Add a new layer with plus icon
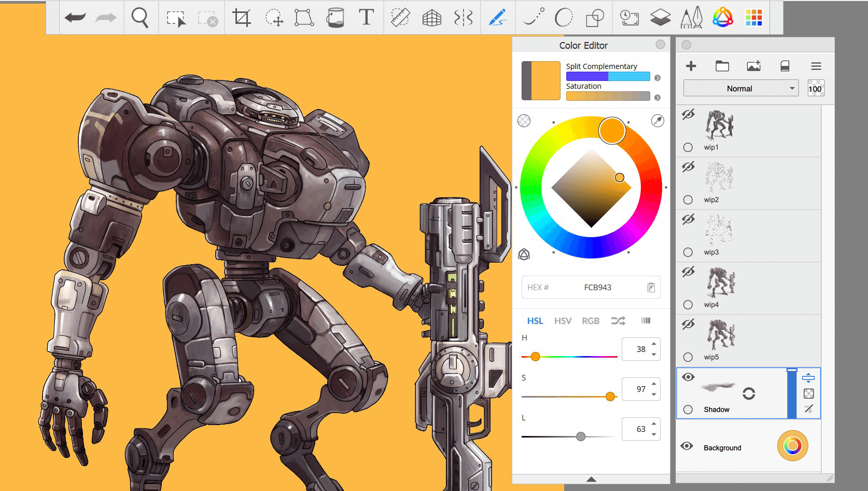 click(691, 66)
